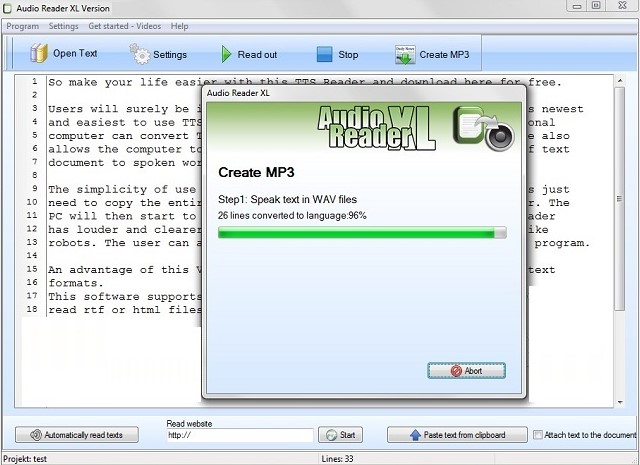The width and height of the screenshot is (640, 465).
Task: Click the Paste text from clipboard button
Action: click(x=457, y=435)
